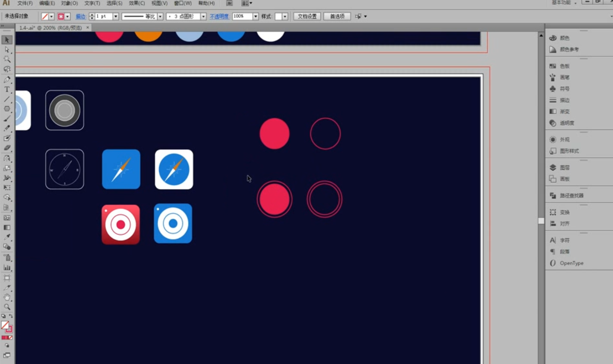Select the Lasso tool
Viewport: 613px width, 364px height.
coord(7,69)
